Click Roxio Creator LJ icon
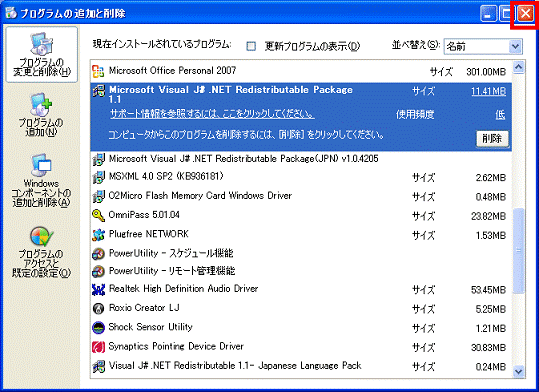 [x=98, y=308]
